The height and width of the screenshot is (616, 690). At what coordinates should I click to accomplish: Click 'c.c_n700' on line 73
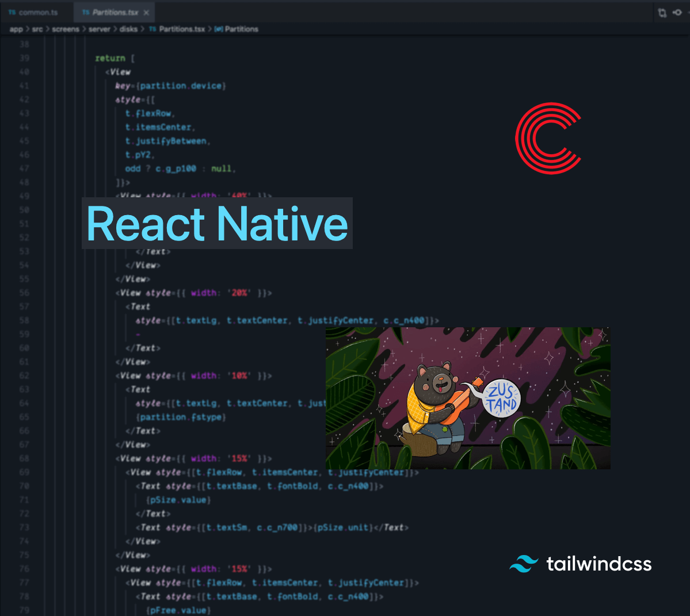278,527
